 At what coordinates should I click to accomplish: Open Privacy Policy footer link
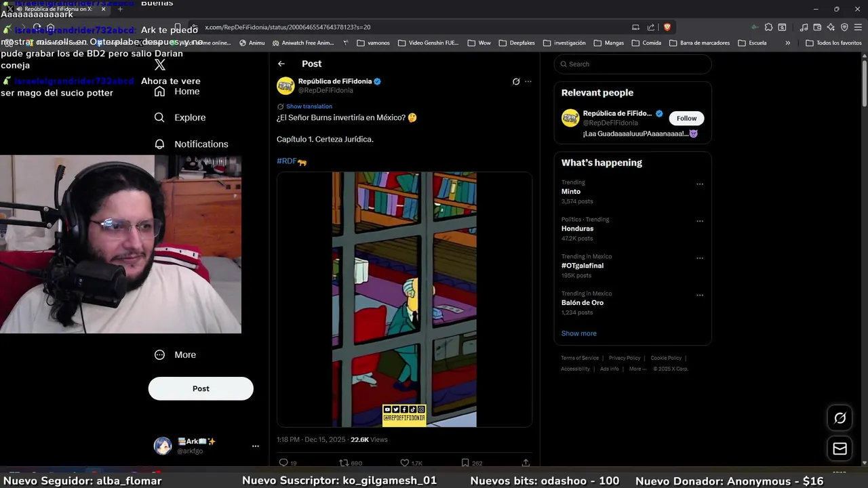625,358
